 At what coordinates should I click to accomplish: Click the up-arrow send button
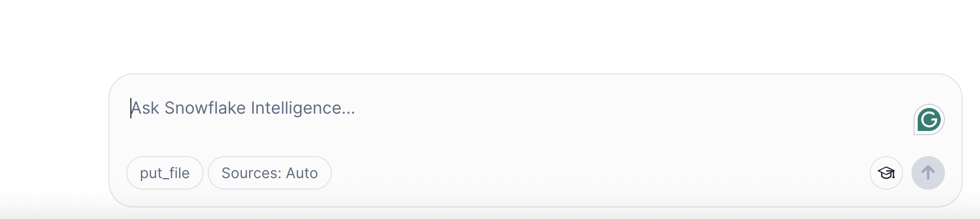tap(928, 173)
